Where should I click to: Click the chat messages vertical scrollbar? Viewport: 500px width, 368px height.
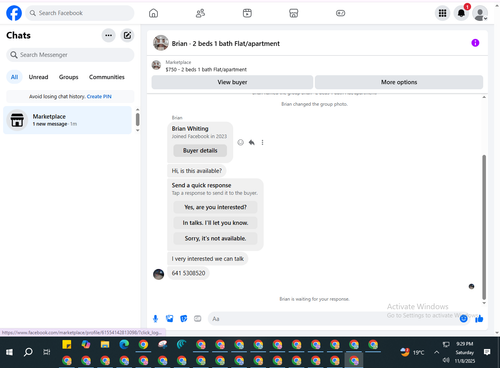click(484, 227)
